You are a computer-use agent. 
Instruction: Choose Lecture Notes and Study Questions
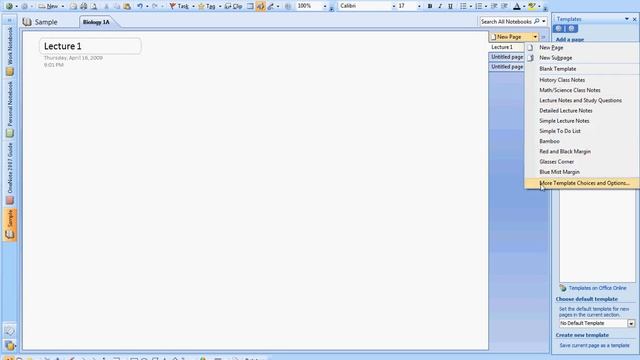tap(582, 100)
